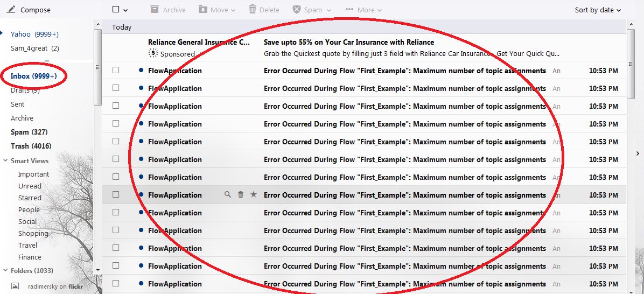Open the Important smart view

(x=34, y=174)
